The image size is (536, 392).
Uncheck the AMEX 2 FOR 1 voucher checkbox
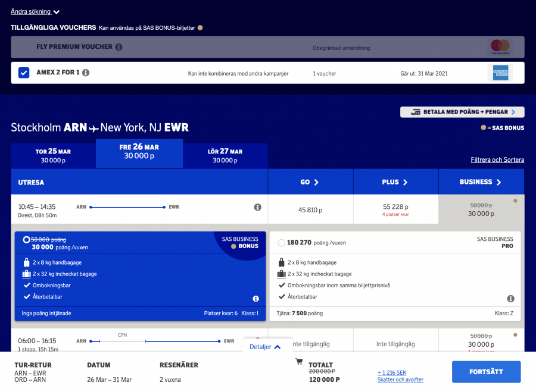pyautogui.click(x=24, y=73)
